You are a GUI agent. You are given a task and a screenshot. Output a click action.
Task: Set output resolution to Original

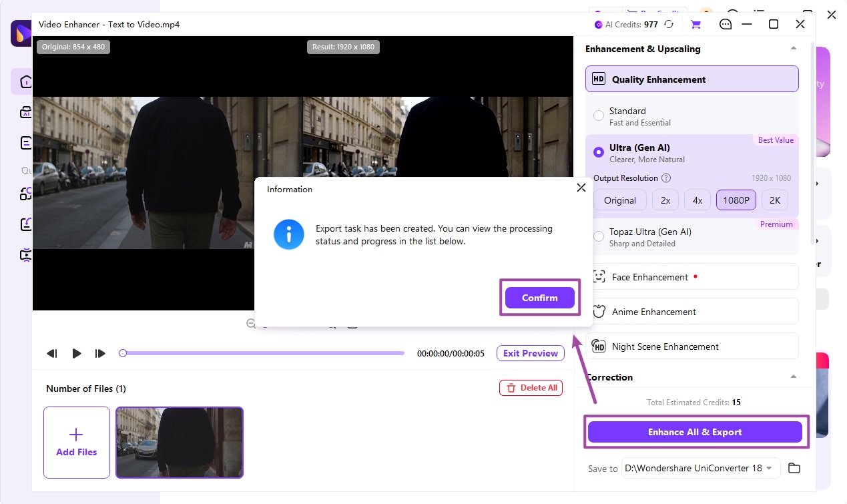[620, 200]
